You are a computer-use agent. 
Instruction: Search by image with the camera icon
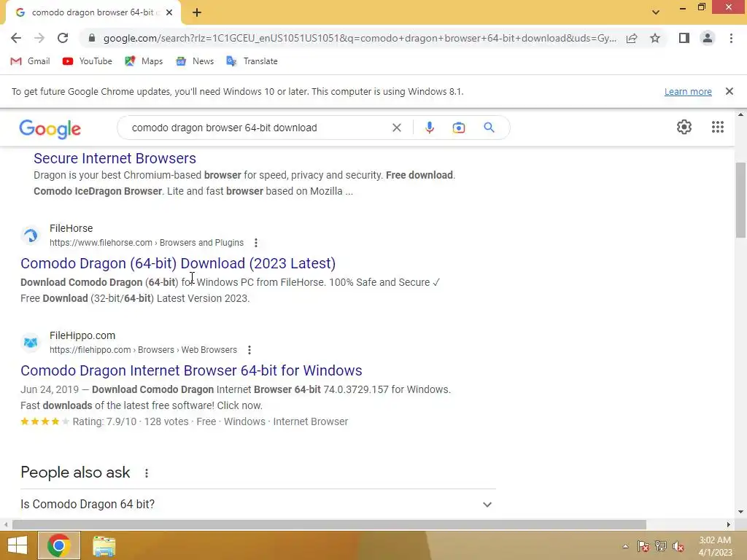[459, 128]
